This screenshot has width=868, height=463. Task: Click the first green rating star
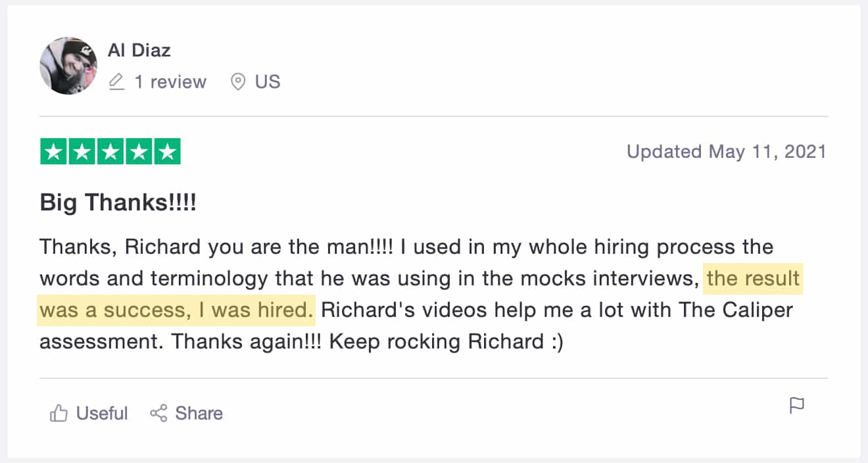point(53,152)
